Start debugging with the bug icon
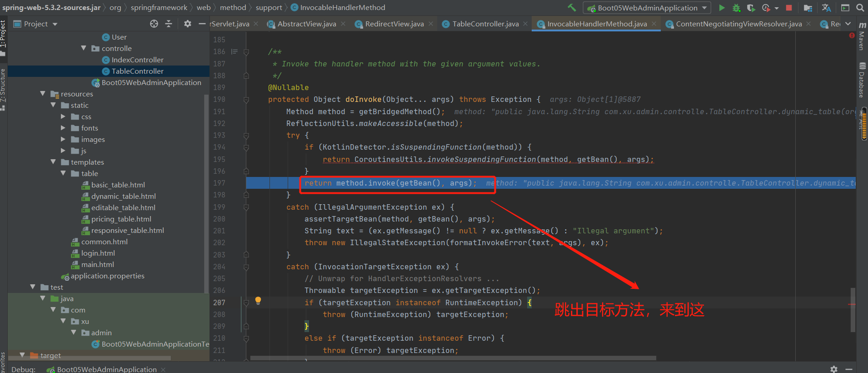This screenshot has width=868, height=373. coord(736,8)
